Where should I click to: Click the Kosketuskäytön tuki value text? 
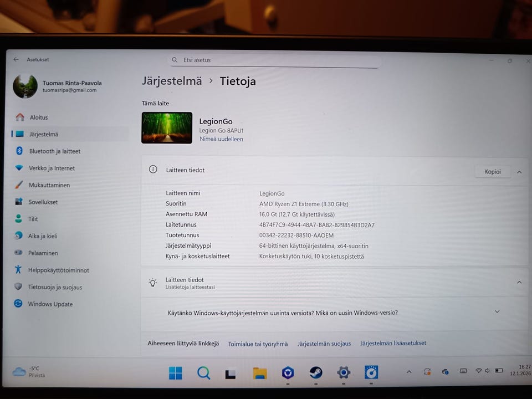(x=311, y=257)
